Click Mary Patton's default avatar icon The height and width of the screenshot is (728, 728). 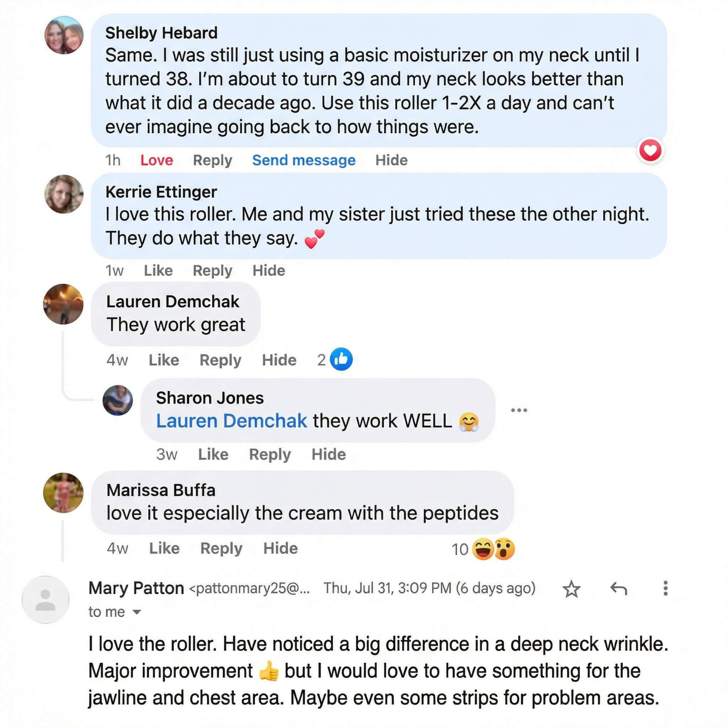(x=45, y=600)
